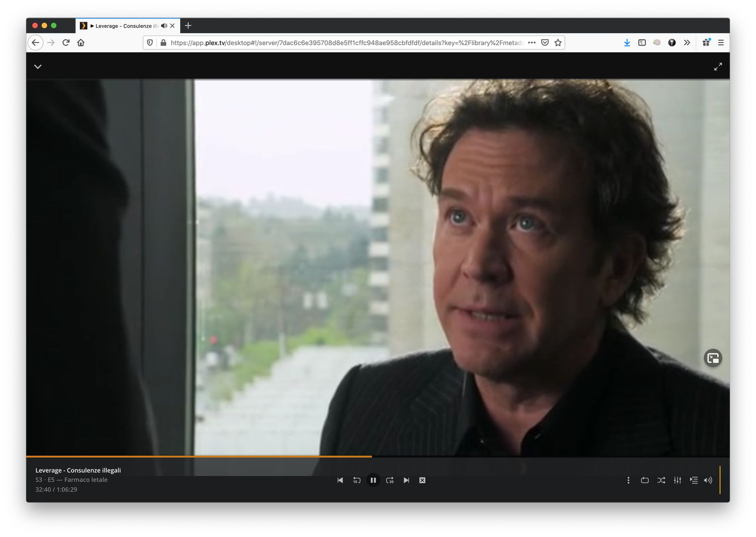Open the more options menu in player
The width and height of the screenshot is (756, 537).
click(628, 480)
